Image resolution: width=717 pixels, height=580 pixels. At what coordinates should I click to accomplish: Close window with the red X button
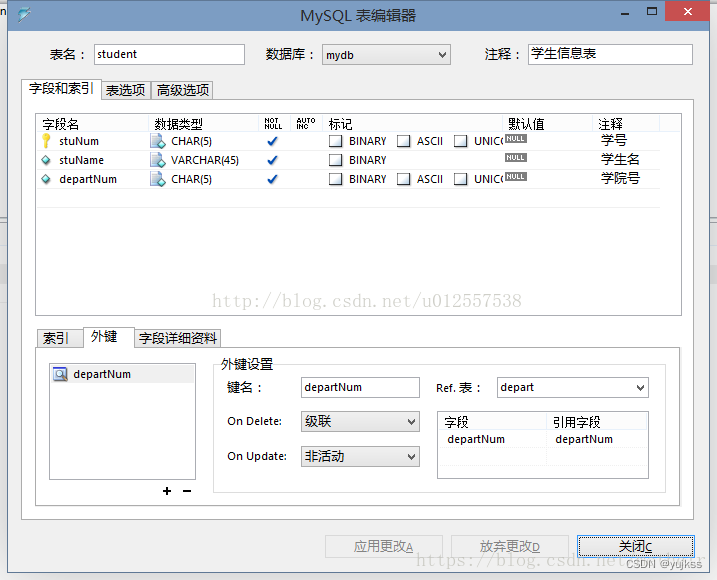688,11
